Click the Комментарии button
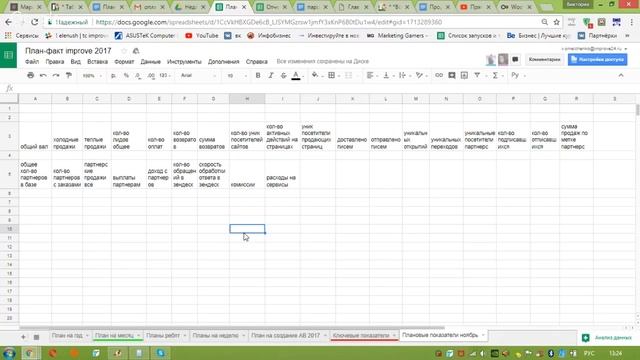This screenshot has width=640, height=360. point(544,60)
